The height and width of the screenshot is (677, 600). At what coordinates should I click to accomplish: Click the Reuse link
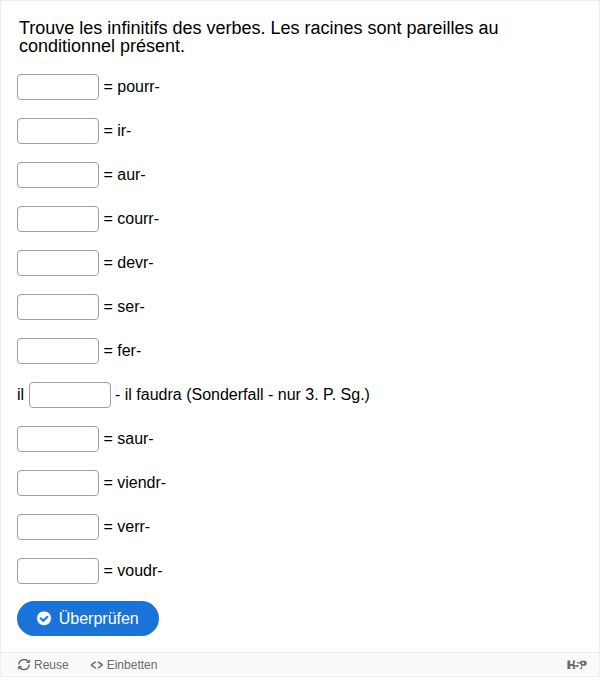(x=43, y=665)
